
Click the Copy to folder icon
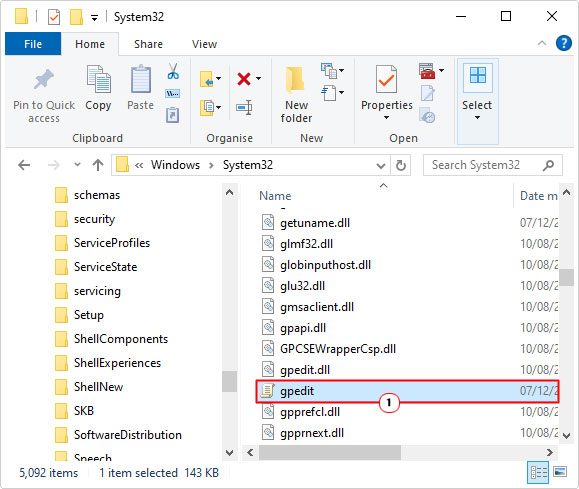click(x=207, y=108)
